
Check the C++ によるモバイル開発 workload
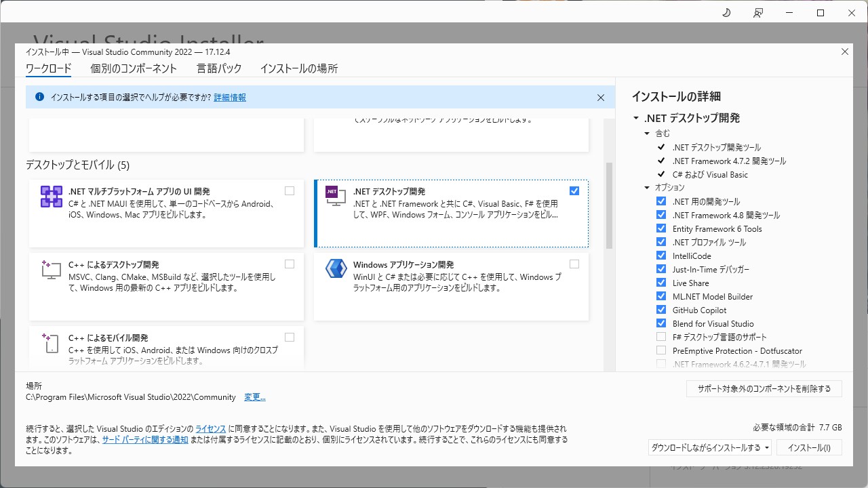tap(290, 338)
